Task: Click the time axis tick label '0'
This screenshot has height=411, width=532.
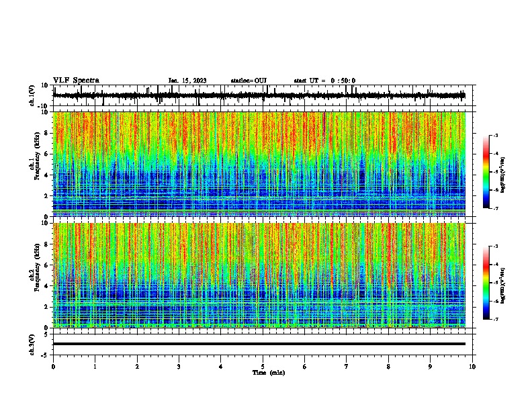Action: (x=53, y=367)
